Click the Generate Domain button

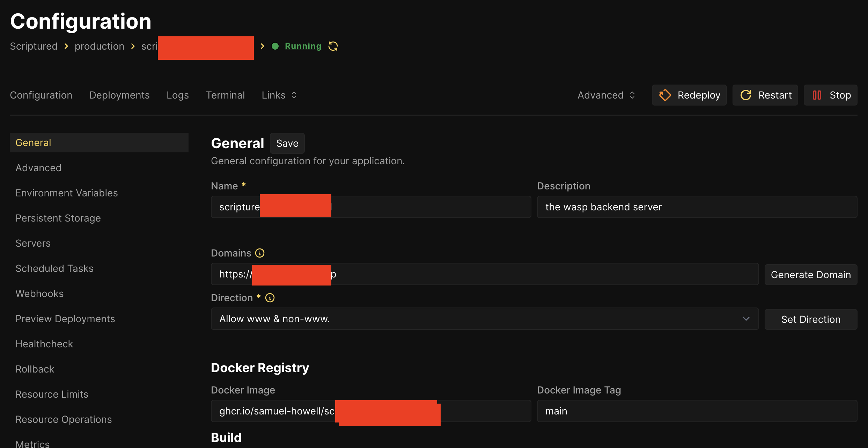tap(811, 275)
